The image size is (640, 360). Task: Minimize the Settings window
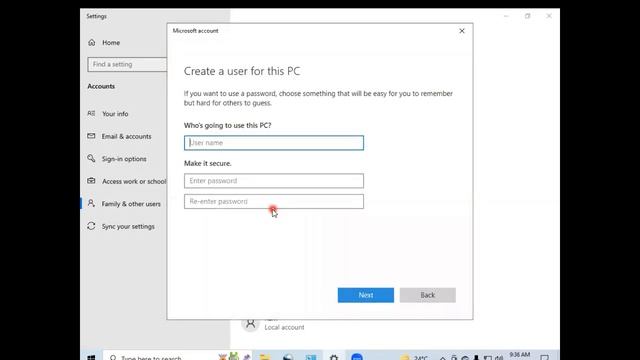(x=506, y=16)
